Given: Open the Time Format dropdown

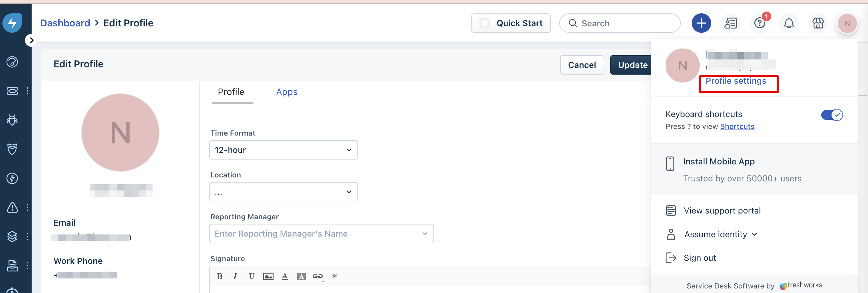Looking at the screenshot, I should coord(283,150).
